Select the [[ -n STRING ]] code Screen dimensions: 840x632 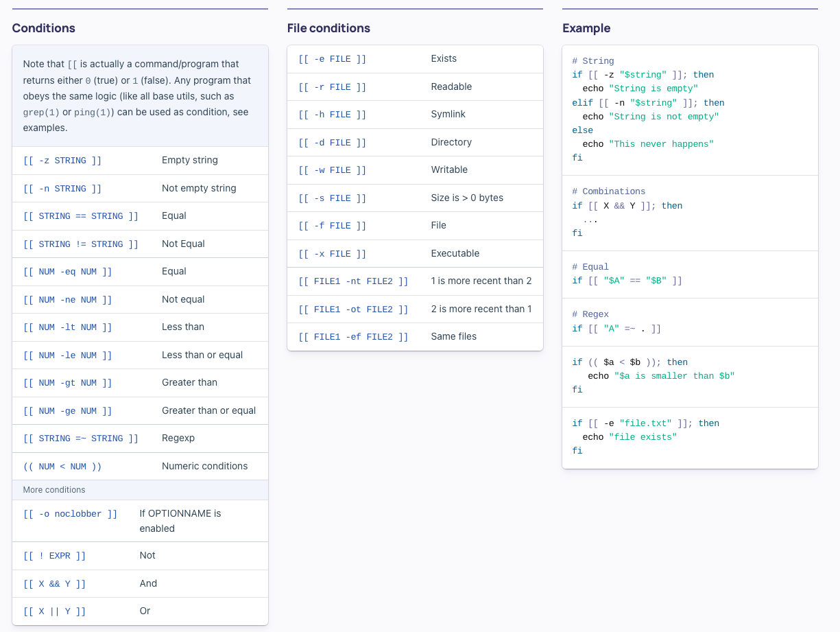tap(62, 189)
